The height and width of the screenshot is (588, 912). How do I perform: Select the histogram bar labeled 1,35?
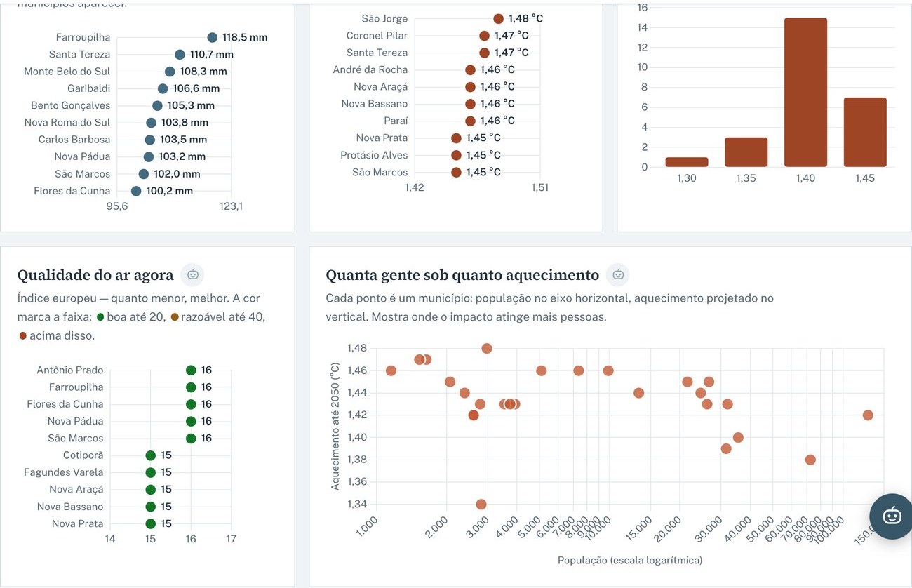click(746, 152)
